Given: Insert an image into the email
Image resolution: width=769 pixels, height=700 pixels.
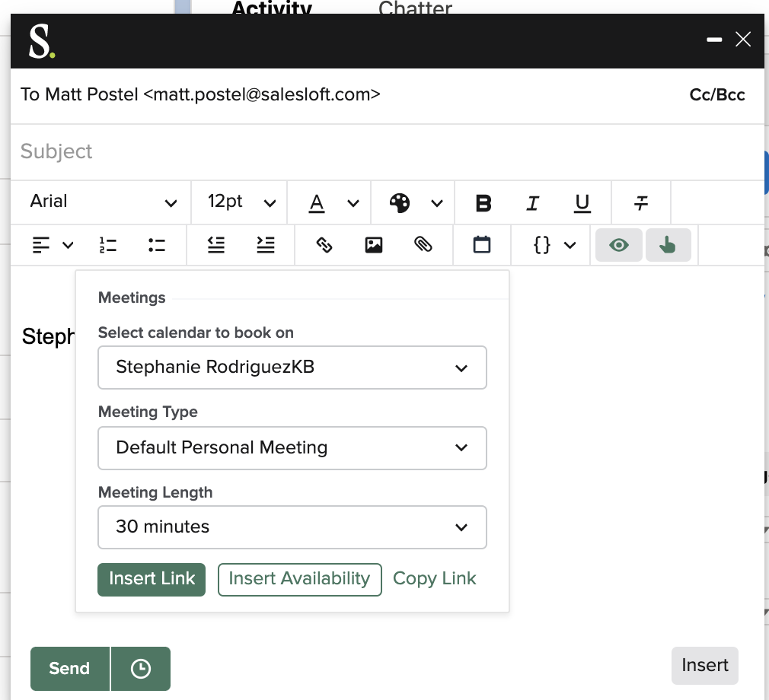Looking at the screenshot, I should pyautogui.click(x=374, y=245).
